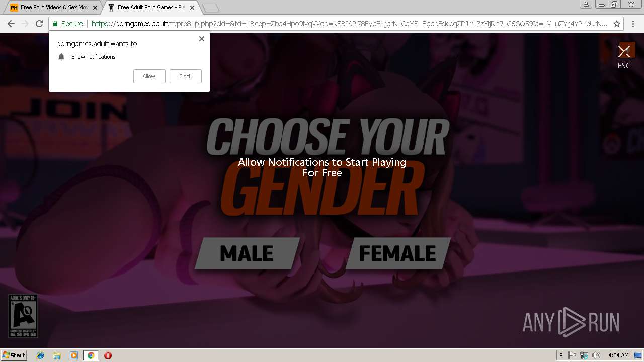Go back in browser history
The height and width of the screenshot is (362, 644).
[x=11, y=24]
